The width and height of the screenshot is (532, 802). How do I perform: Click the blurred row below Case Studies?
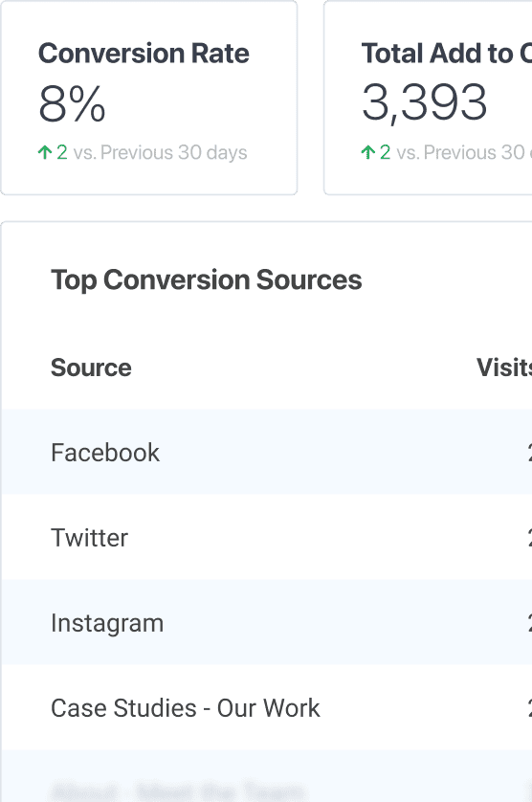pyautogui.click(x=266, y=776)
